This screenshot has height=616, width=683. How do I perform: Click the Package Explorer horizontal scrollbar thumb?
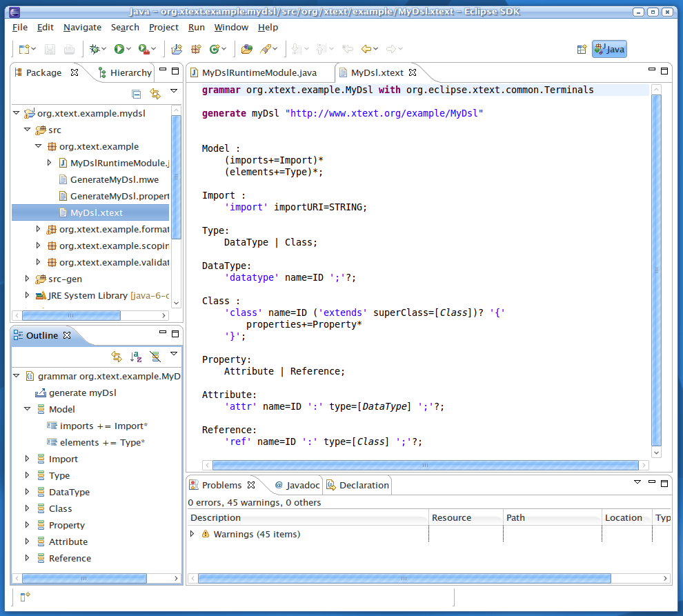71,315
